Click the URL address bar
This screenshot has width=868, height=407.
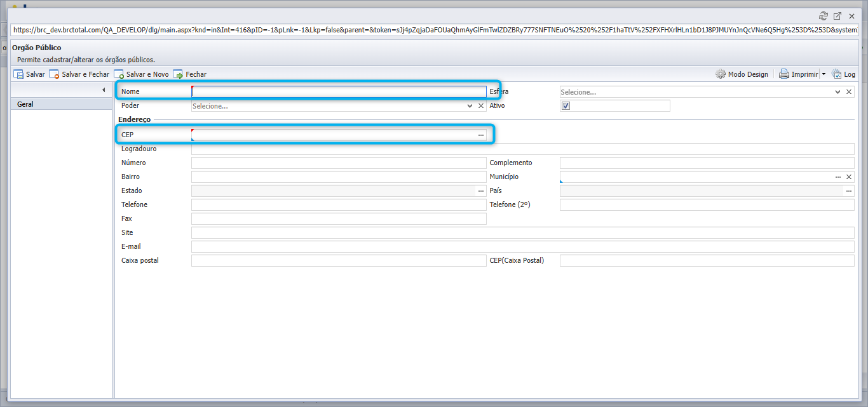tap(435, 30)
